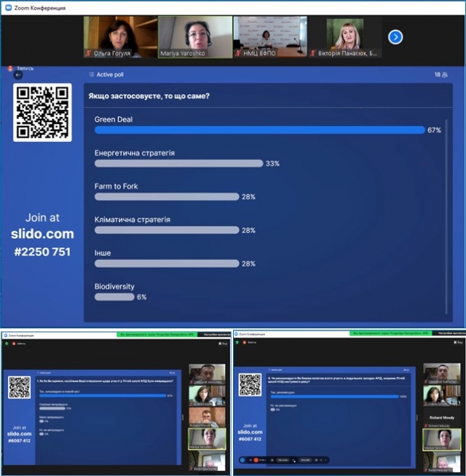Click the panel divider handle in bottom-left window
This screenshot has width=466, height=476.
[183, 418]
